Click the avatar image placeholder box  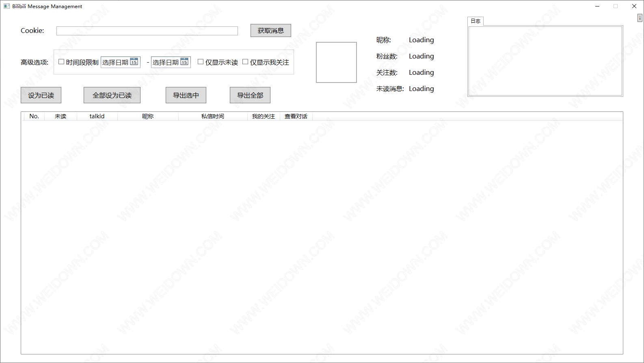click(336, 62)
